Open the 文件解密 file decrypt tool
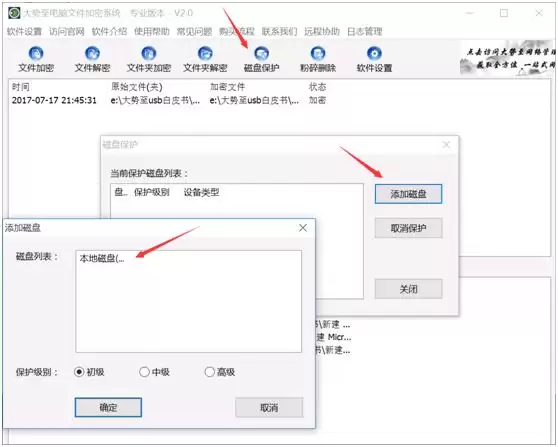Image resolution: width=558 pixels, height=447 pixels. pos(92,60)
